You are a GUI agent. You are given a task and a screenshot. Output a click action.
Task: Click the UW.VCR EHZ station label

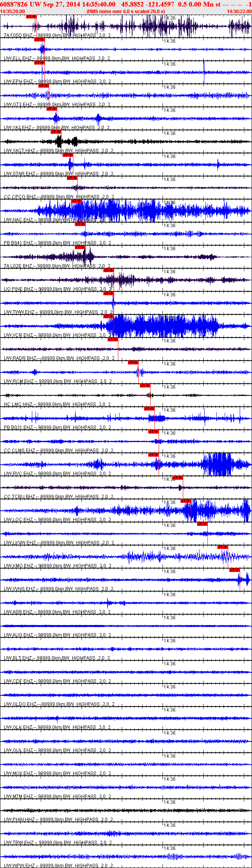18,335
